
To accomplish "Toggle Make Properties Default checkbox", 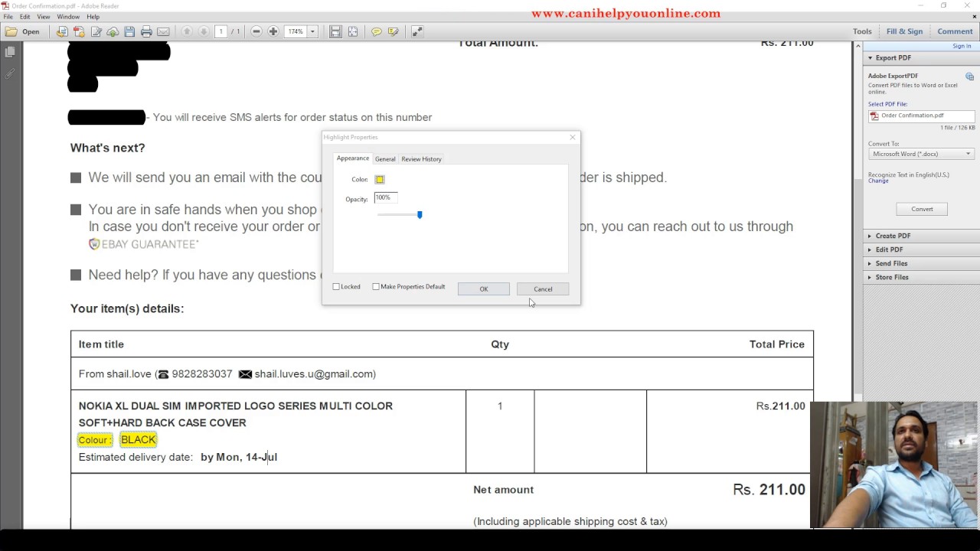I will (376, 287).
